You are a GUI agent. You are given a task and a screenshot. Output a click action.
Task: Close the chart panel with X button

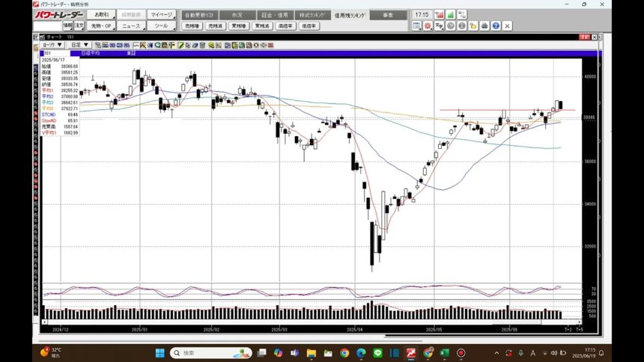pos(595,37)
